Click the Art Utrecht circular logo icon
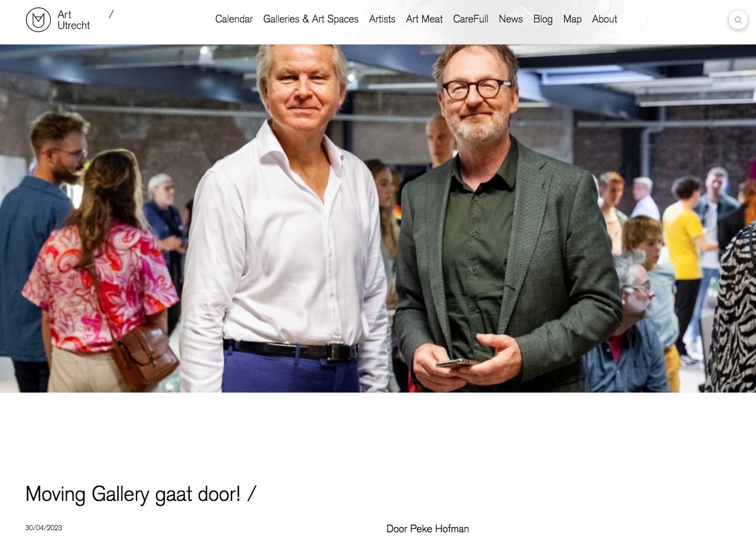Screen dimensions: 756x547 tap(38, 20)
